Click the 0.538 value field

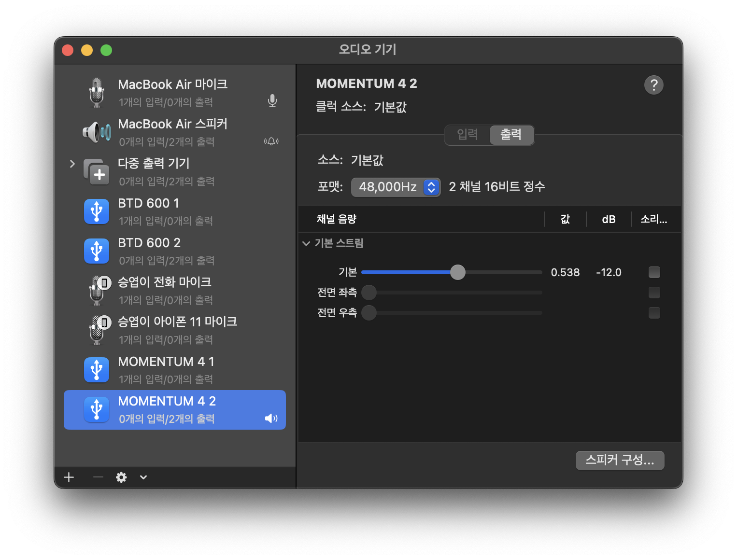click(x=566, y=272)
